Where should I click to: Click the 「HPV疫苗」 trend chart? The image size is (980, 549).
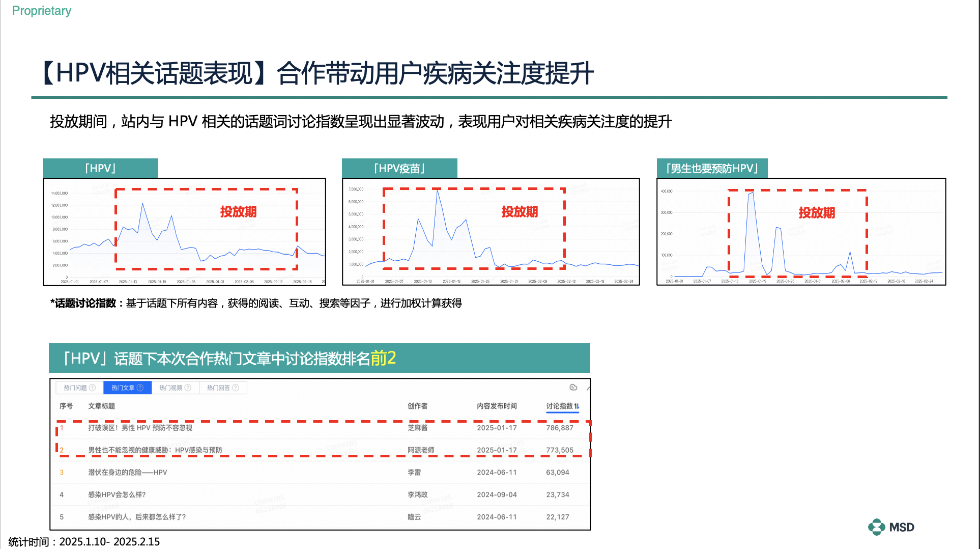click(491, 232)
